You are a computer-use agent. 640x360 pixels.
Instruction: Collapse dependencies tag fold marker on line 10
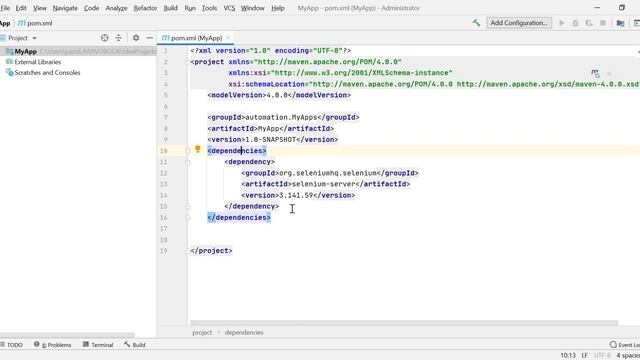(188, 151)
